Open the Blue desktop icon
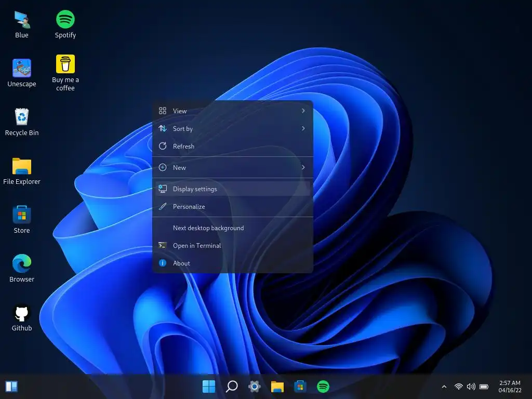The width and height of the screenshot is (532, 399). click(22, 24)
